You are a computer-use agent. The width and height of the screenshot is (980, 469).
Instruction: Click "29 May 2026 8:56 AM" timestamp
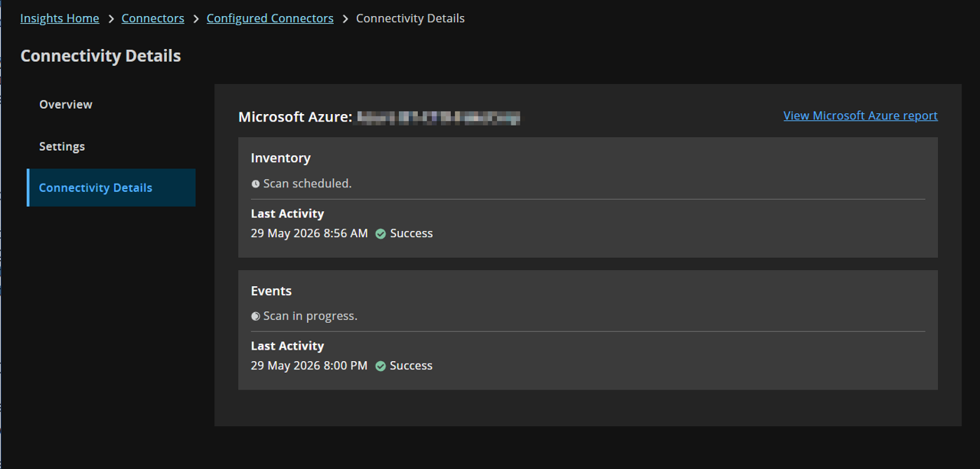click(x=309, y=233)
